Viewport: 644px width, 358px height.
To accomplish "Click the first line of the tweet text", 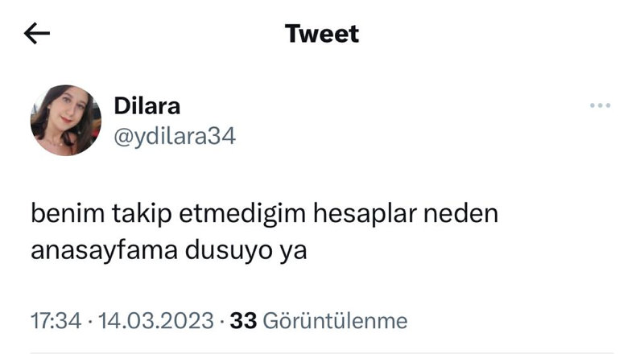I will 265,216.
